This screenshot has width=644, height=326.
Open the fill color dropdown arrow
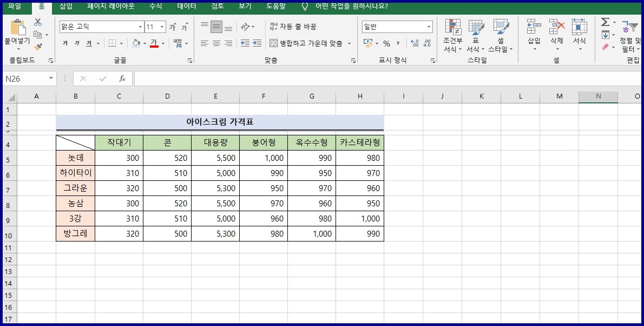pyautogui.click(x=144, y=43)
